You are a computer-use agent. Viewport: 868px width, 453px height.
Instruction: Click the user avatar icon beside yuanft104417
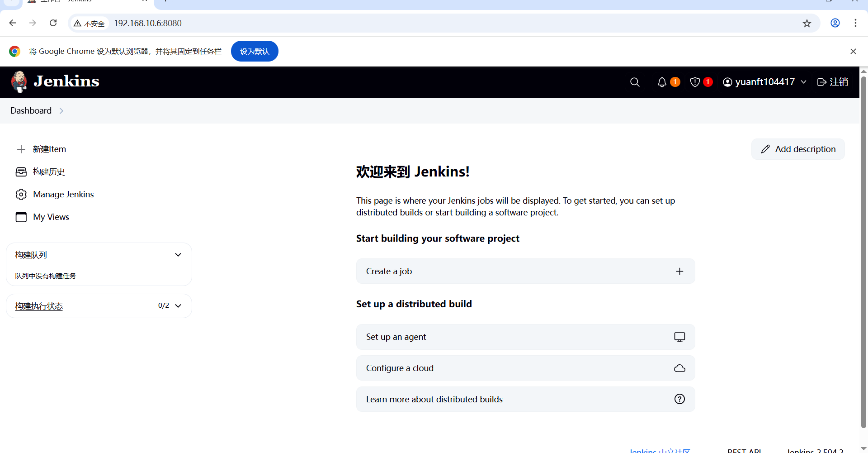coord(727,82)
